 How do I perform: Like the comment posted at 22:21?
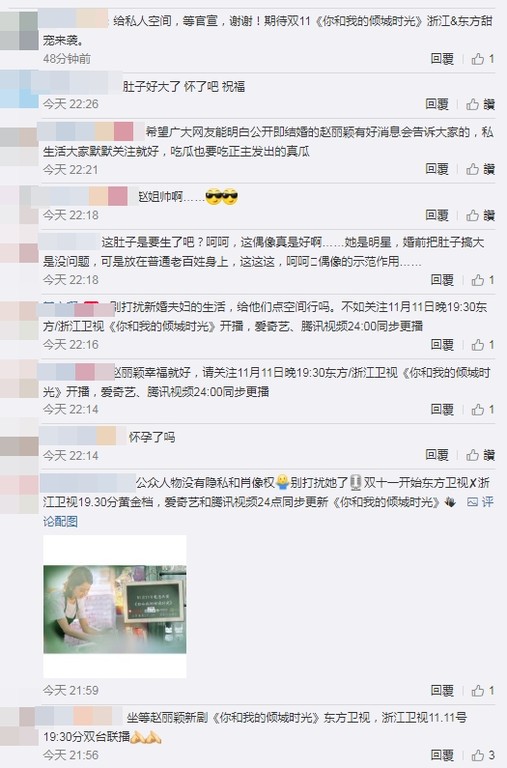click(480, 169)
